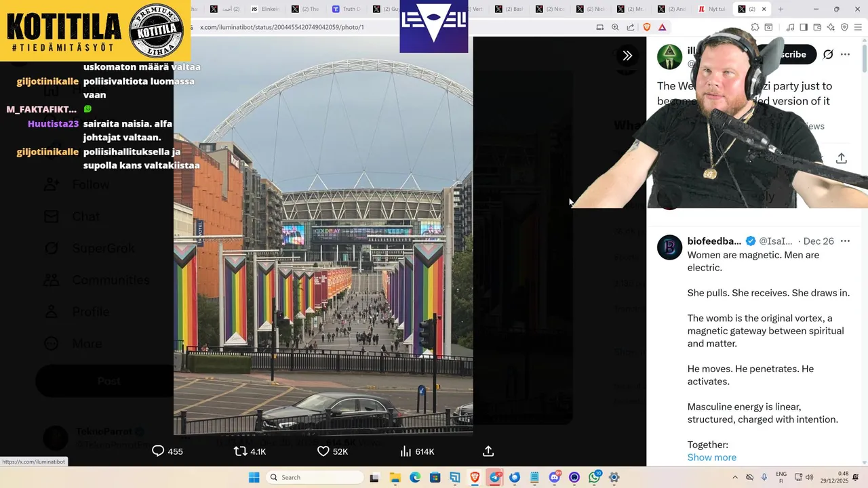The image size is (868, 488).
Task: Open reply icon showing 455 replies
Action: (x=158, y=451)
